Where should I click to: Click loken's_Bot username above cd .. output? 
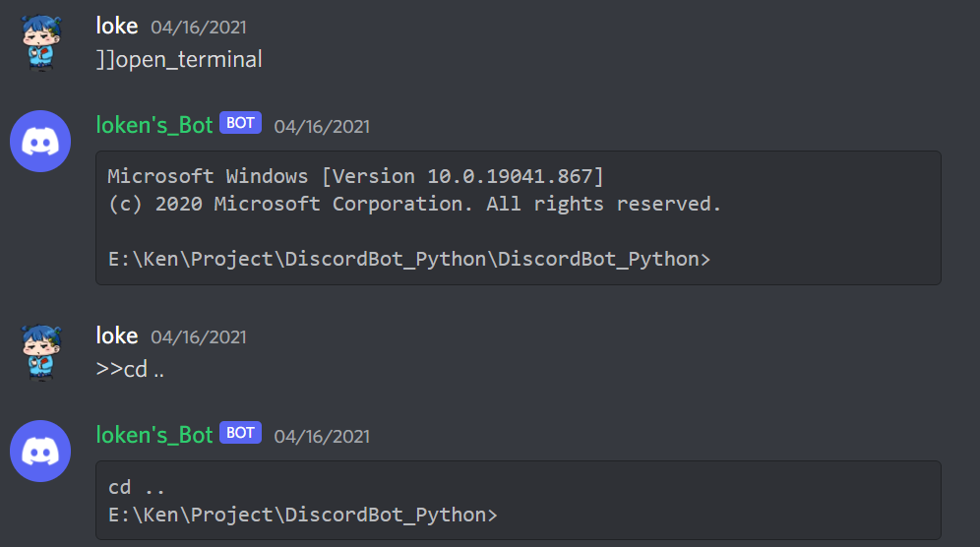154,435
